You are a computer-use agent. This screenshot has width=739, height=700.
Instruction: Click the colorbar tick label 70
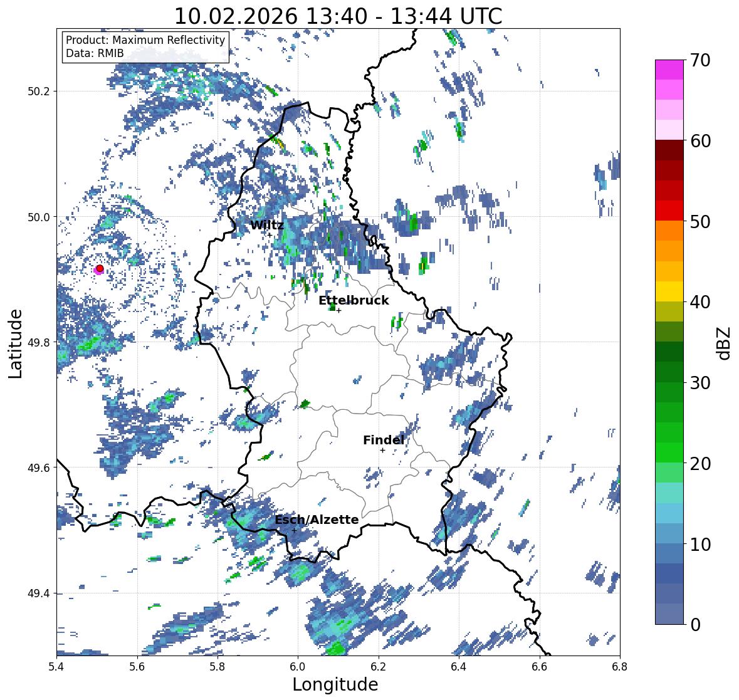click(700, 60)
